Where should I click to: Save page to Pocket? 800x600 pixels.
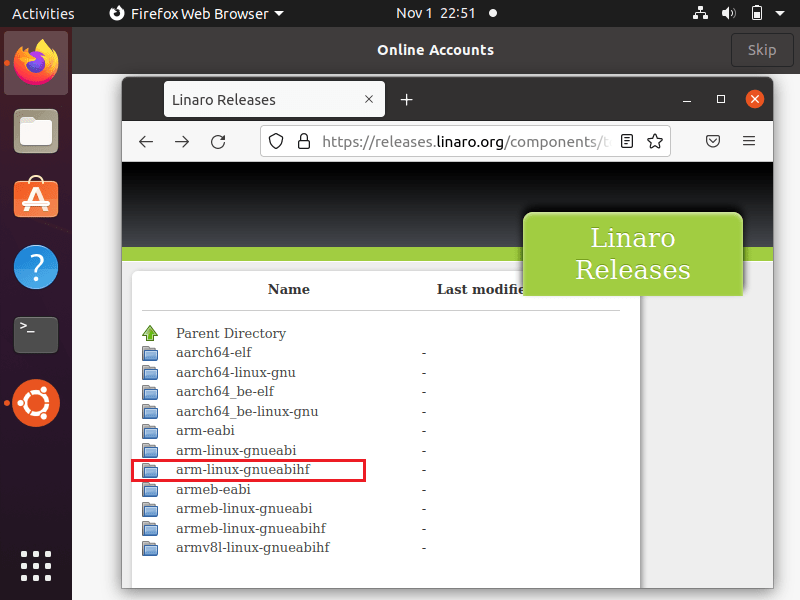[713, 141]
